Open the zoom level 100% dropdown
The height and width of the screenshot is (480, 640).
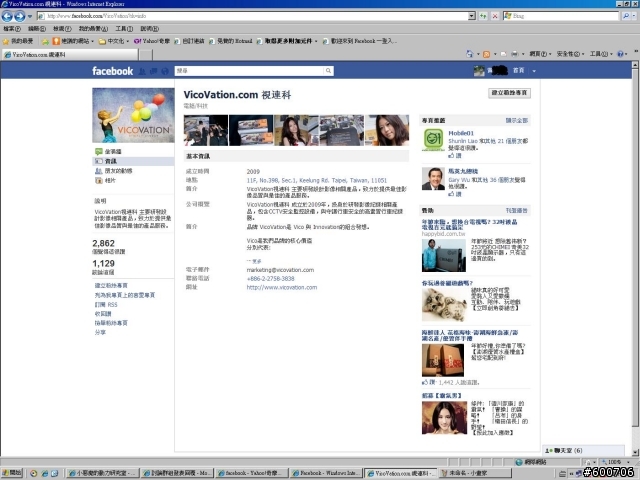628,462
